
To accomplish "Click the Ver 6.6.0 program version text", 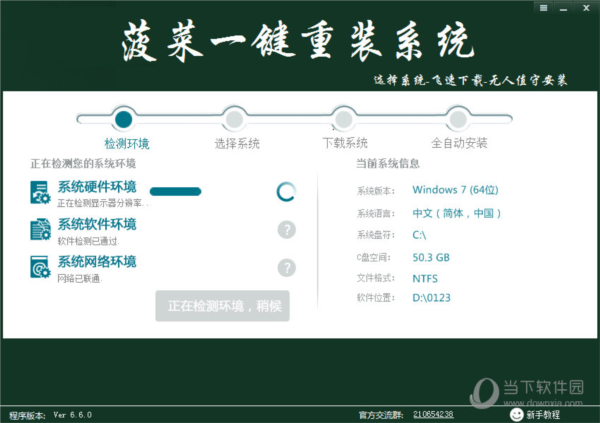I will point(73,415).
